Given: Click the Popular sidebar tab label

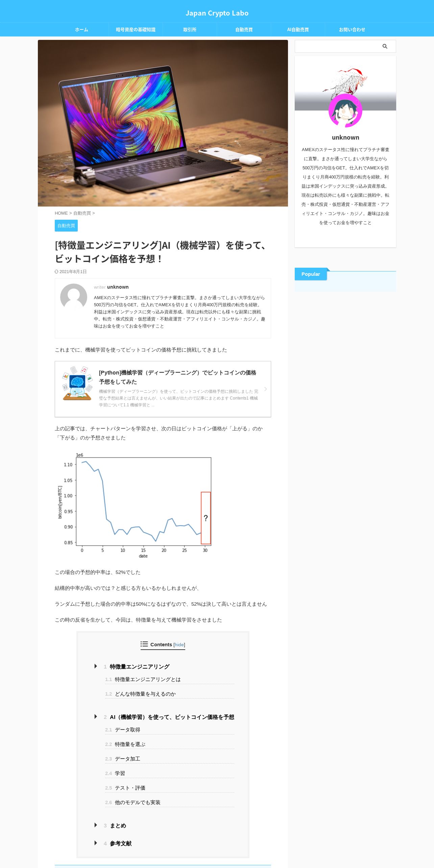Looking at the screenshot, I should click(x=311, y=274).
